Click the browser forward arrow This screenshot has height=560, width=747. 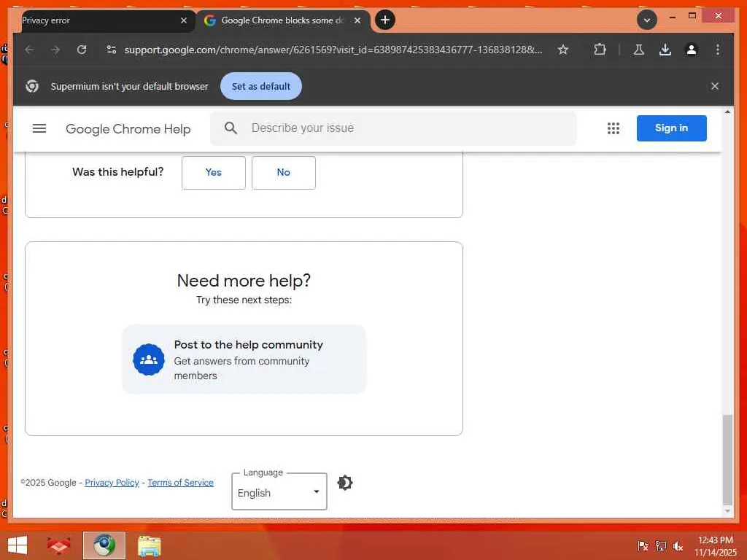tap(55, 50)
